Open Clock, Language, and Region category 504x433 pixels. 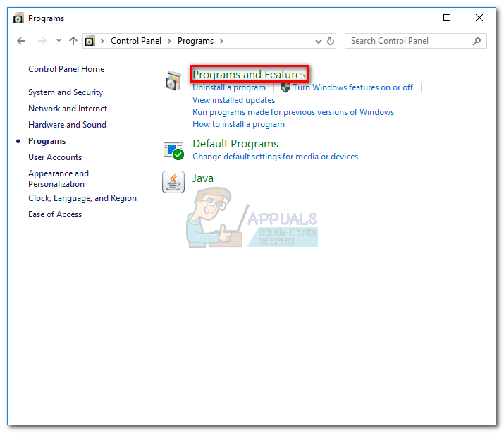(x=82, y=198)
